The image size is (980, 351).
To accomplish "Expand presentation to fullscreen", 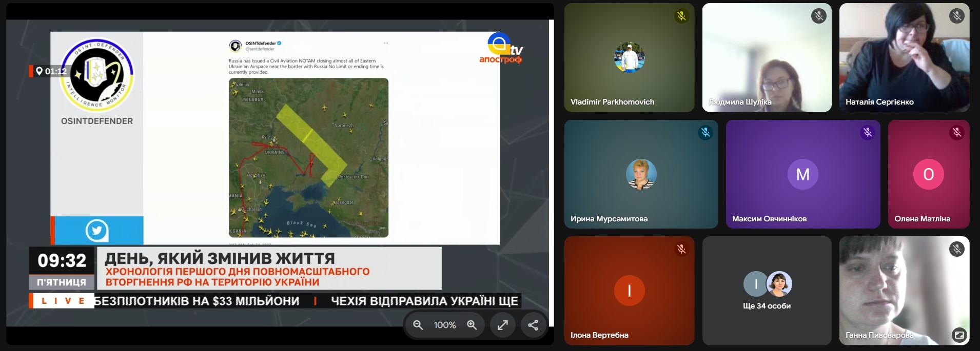I will coord(503,325).
